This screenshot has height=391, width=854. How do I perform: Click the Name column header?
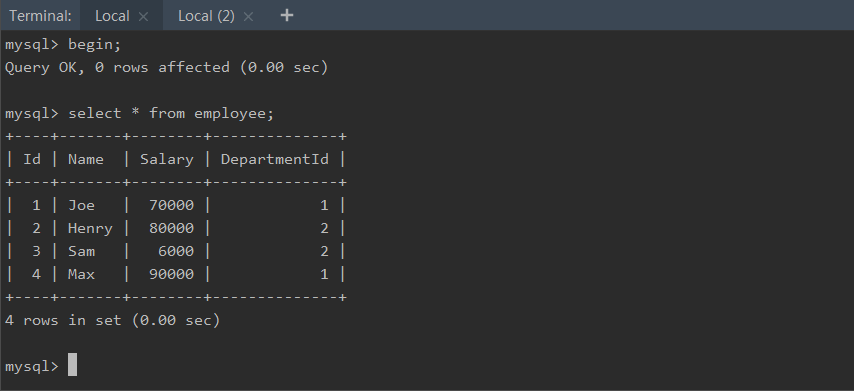click(86, 160)
